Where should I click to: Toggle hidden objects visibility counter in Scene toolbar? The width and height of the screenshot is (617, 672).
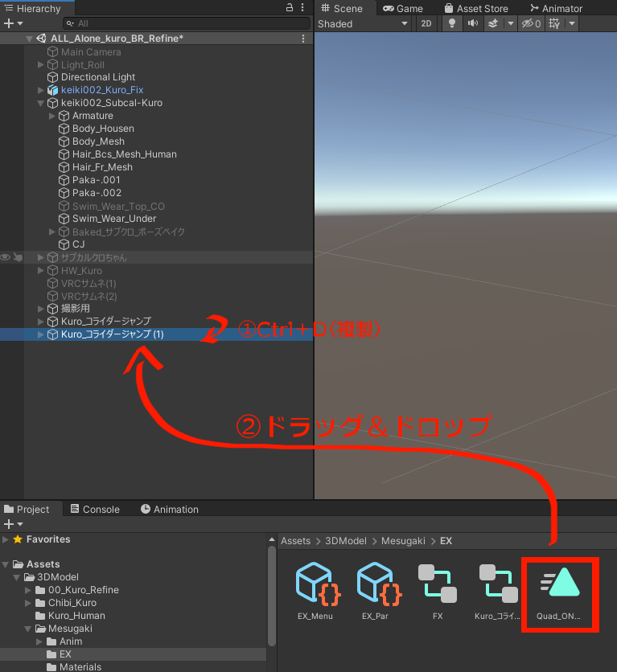click(x=532, y=23)
